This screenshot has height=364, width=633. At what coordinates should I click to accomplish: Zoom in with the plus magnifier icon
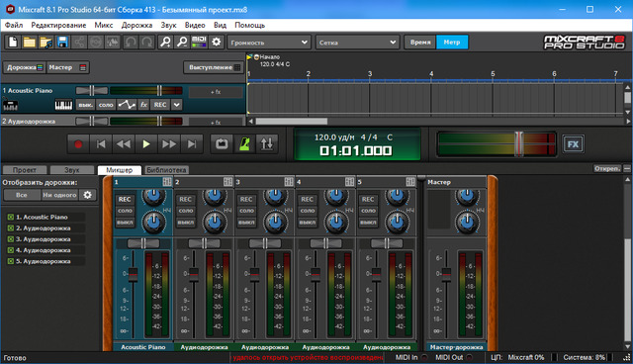click(165, 42)
